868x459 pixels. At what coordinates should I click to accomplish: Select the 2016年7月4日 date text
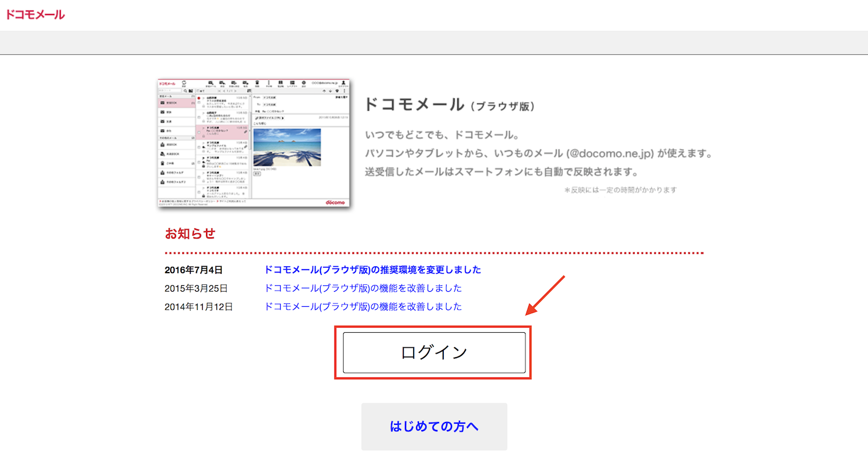pos(193,270)
